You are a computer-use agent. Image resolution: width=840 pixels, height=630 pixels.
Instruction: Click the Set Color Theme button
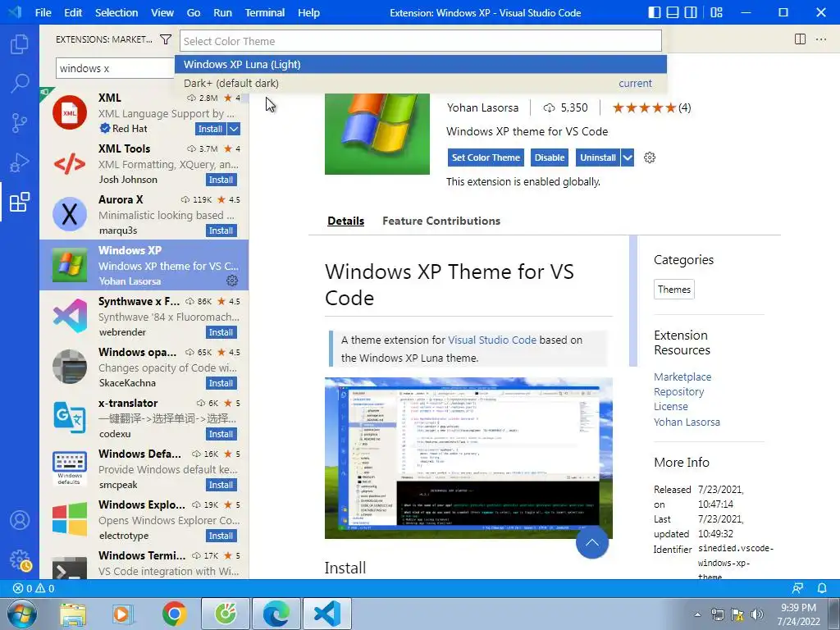click(x=486, y=157)
